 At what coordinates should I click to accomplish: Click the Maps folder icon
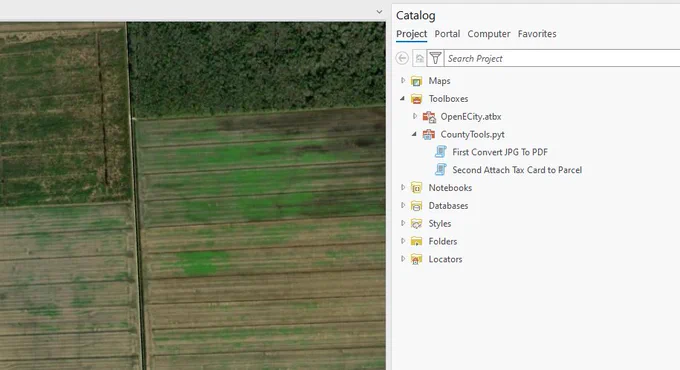(416, 81)
